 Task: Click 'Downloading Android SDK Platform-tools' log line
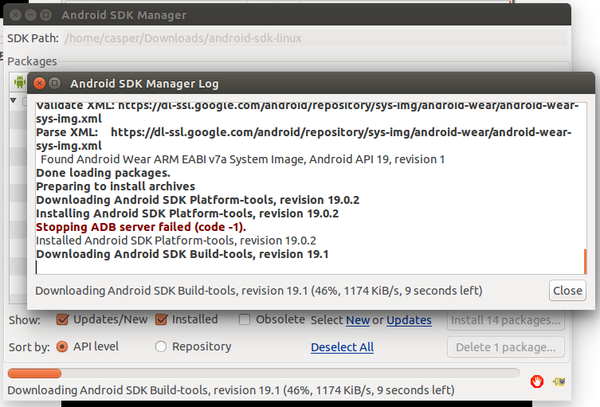[197, 200]
